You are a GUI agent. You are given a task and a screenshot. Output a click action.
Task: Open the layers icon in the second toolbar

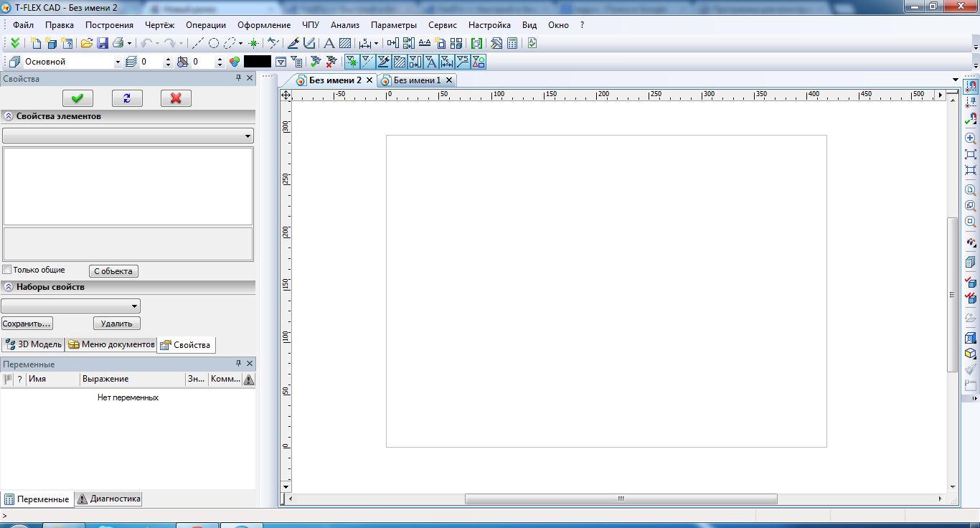131,62
